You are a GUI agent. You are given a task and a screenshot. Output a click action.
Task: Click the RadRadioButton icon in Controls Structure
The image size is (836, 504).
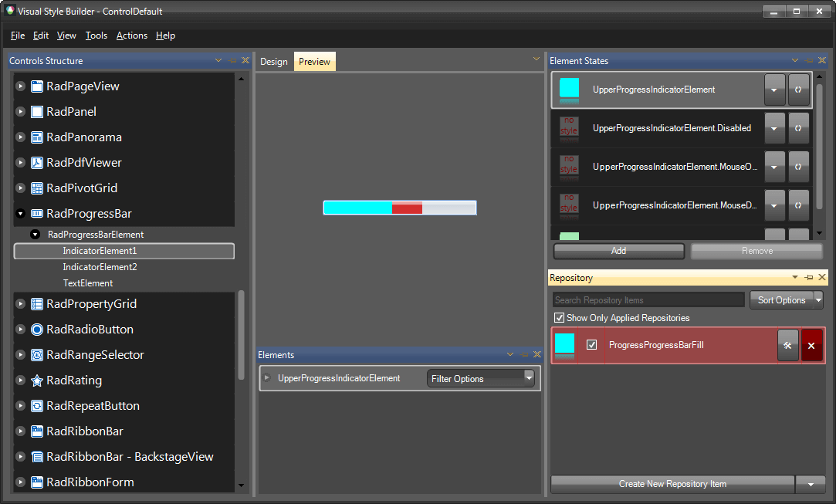(x=36, y=329)
